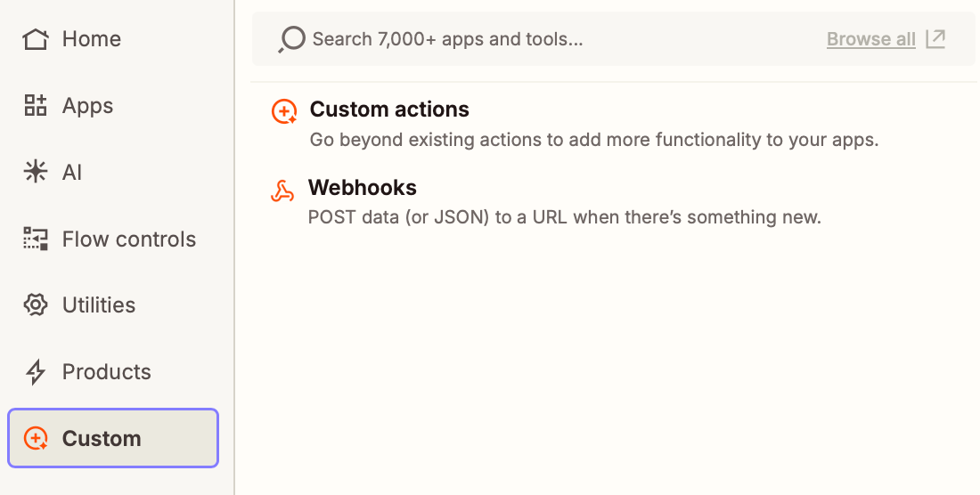
Task: Click the Utilities gear icon
Action: tap(36, 305)
